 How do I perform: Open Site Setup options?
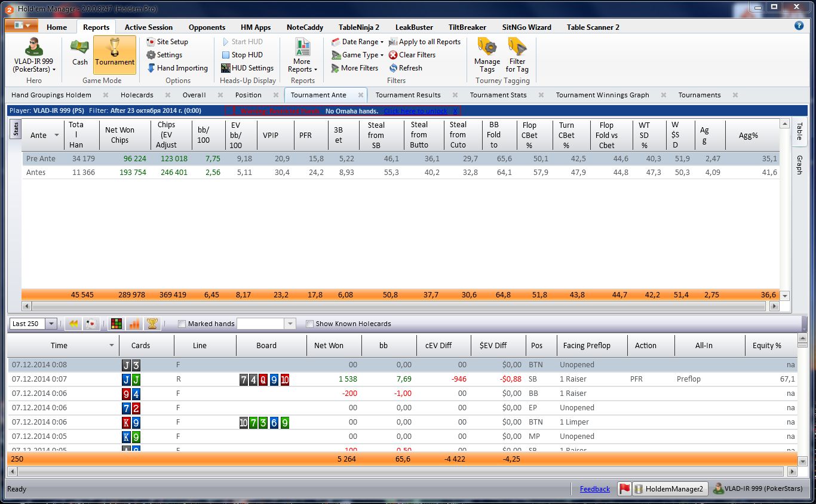point(167,42)
